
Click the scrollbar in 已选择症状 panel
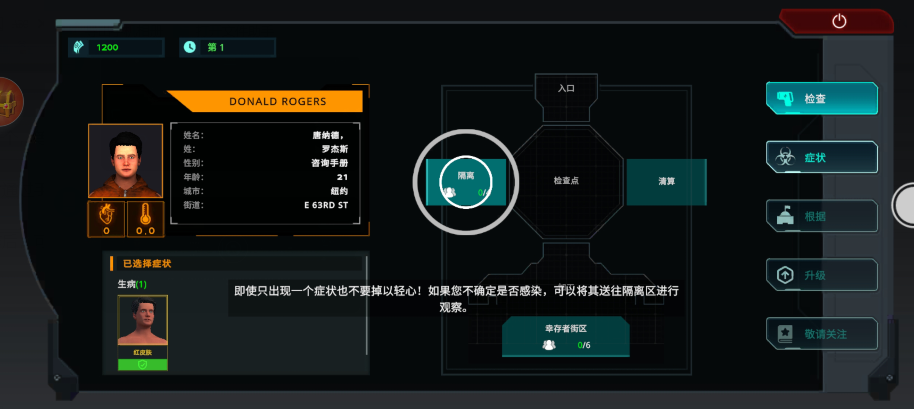tap(367, 305)
